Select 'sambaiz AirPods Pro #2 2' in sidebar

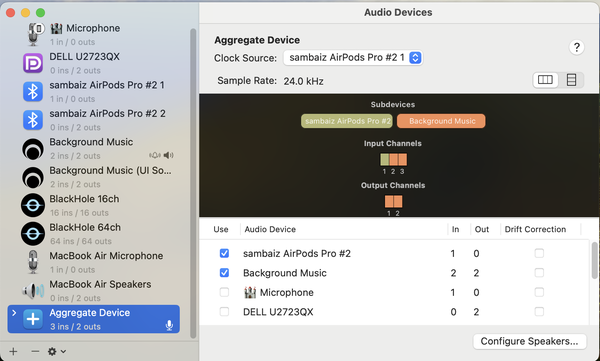108,114
